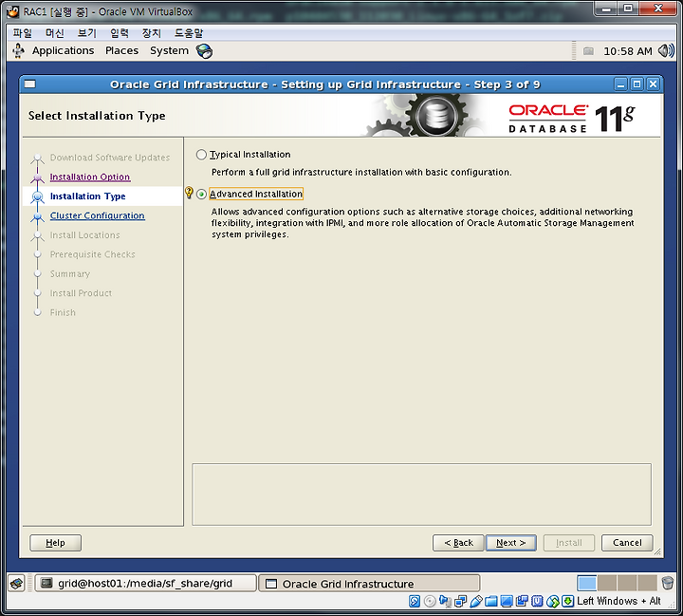Click the greyed-out Install button
This screenshot has width=683, height=616.
569,543
